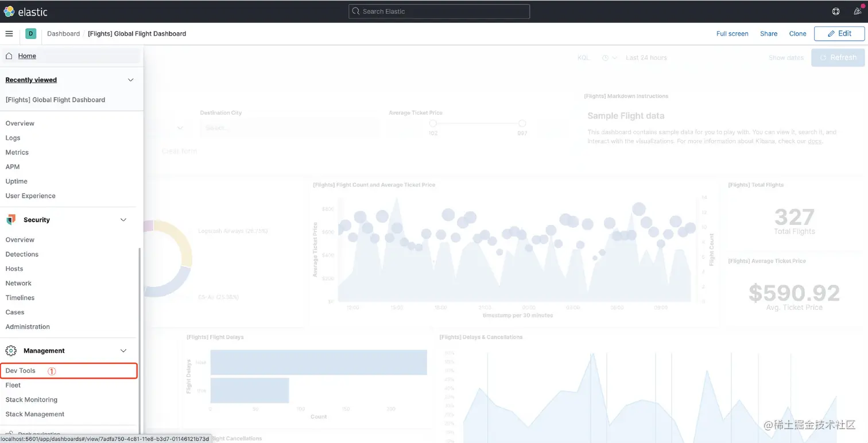
Task: Click the Management section title
Action: [44, 351]
